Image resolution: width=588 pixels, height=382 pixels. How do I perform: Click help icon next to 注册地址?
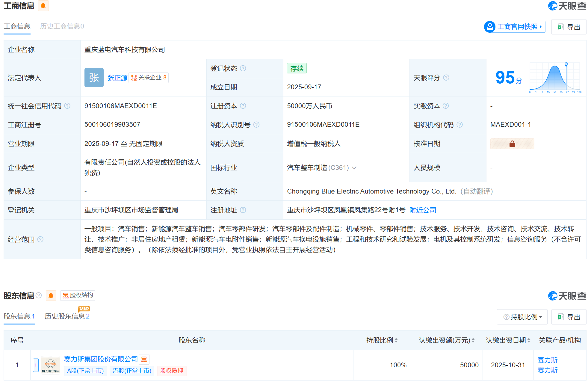pos(243,210)
